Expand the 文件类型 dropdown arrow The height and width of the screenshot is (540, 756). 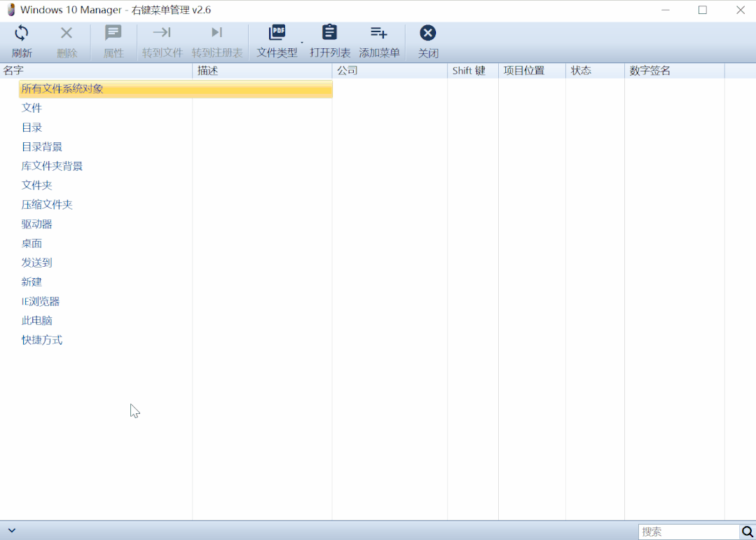(302, 43)
